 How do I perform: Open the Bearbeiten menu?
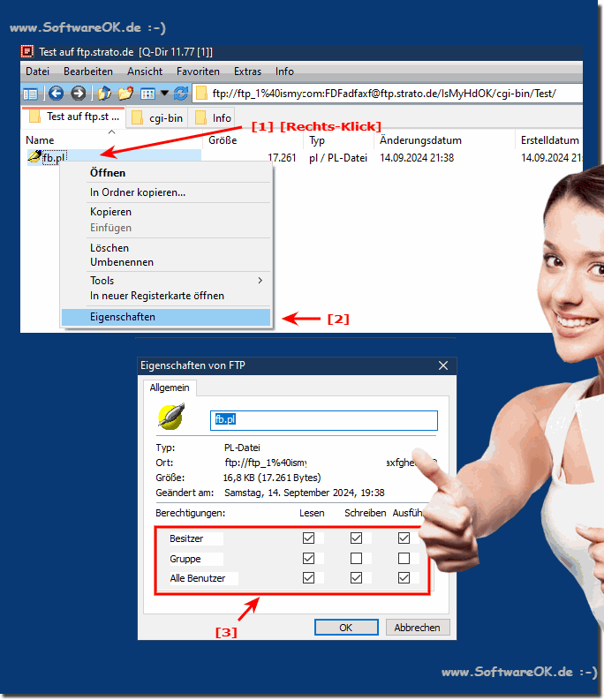88,72
